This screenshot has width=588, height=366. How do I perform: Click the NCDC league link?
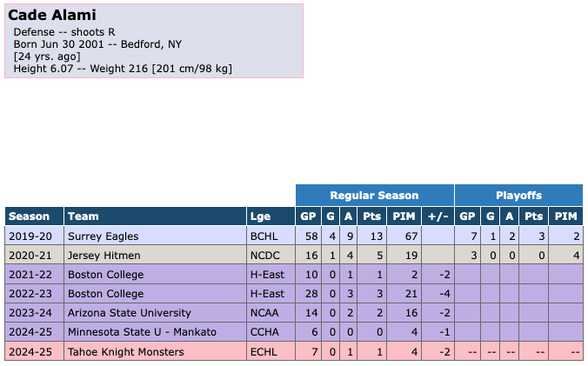click(x=263, y=256)
